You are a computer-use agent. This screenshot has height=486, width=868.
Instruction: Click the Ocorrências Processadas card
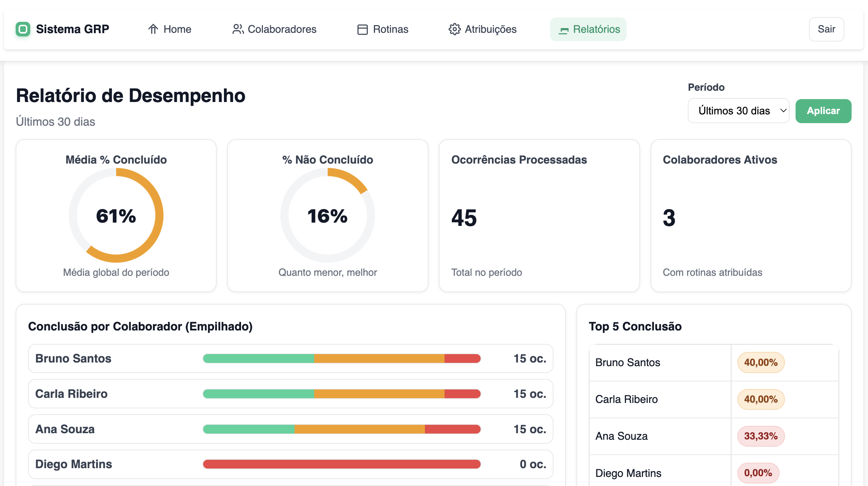[539, 216]
